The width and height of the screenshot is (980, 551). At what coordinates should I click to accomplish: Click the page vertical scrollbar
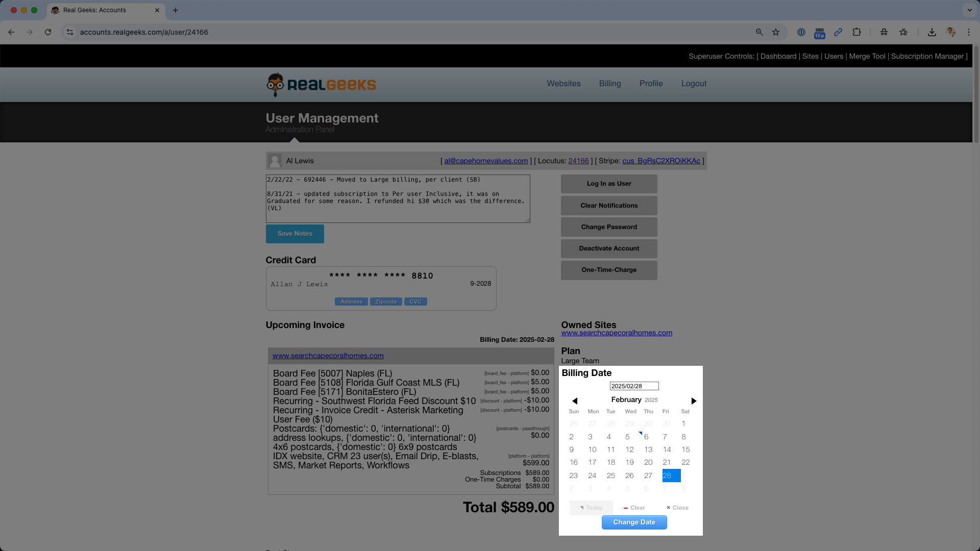(x=976, y=94)
